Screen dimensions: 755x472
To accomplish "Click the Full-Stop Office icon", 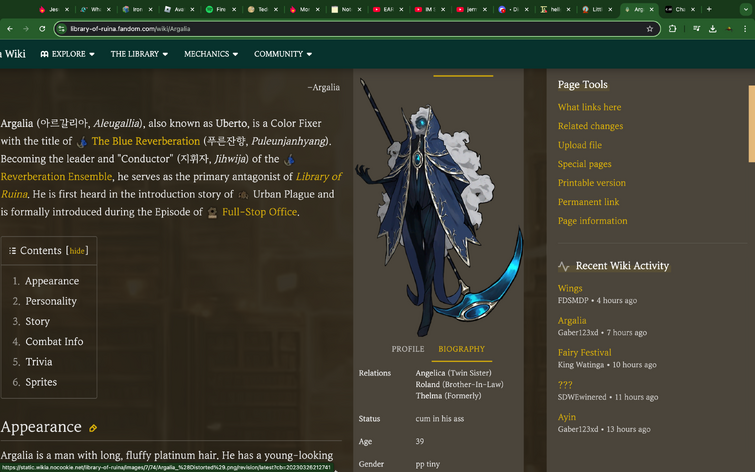I will tap(212, 212).
